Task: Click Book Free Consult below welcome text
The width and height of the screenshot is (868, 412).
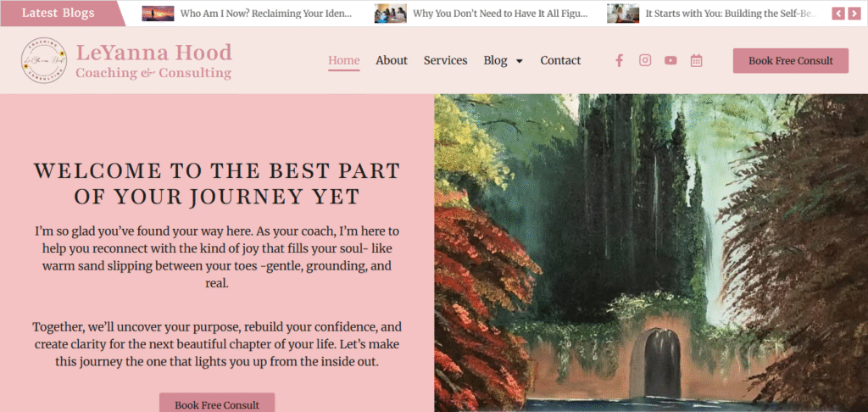Action: point(217,404)
